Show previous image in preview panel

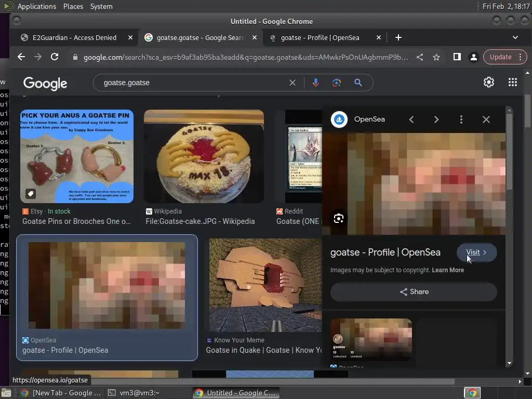[x=411, y=119]
